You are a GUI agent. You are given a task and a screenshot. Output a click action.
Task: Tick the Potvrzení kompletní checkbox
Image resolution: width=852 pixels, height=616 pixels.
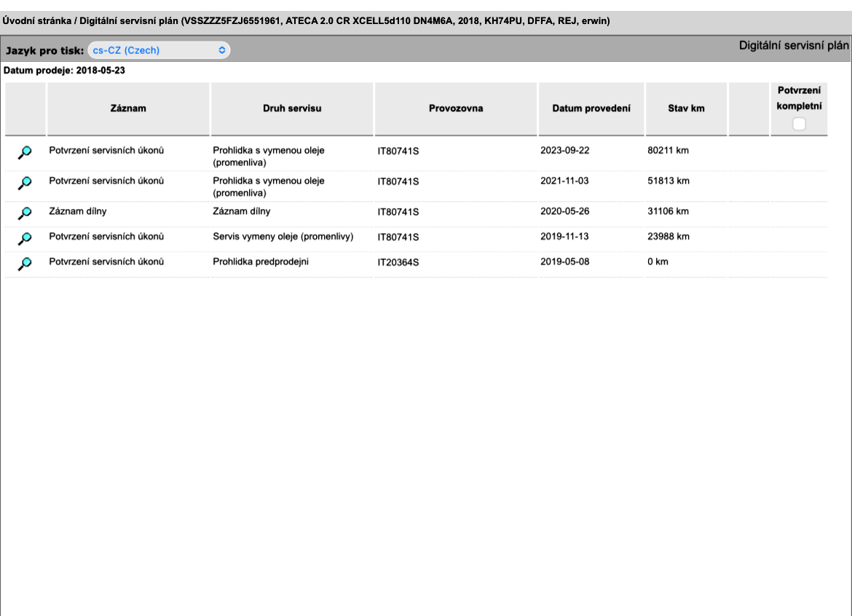(x=799, y=124)
